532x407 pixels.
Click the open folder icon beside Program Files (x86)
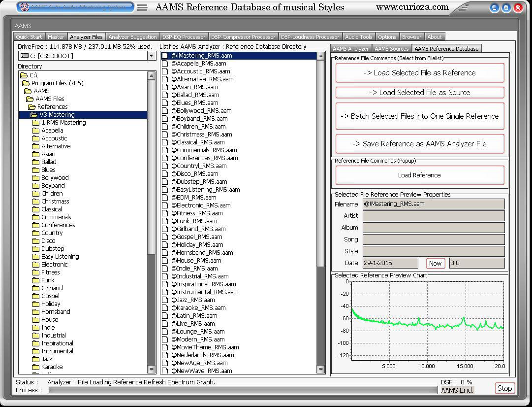[26, 83]
